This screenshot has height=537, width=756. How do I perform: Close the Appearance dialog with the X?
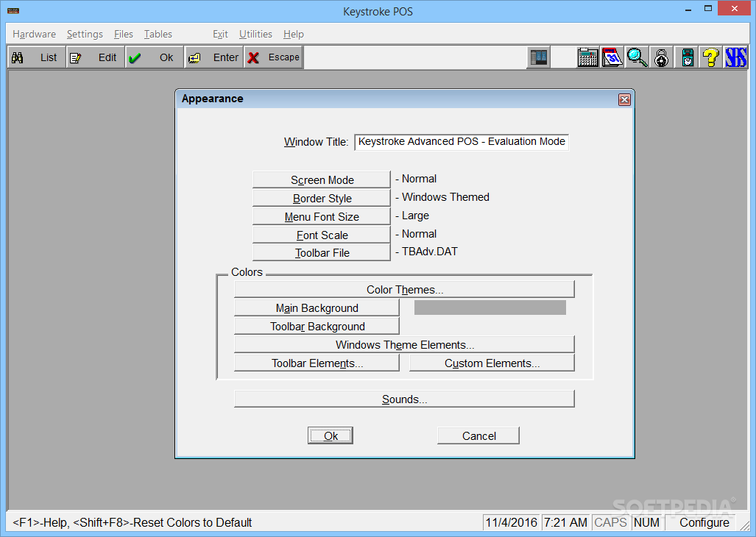[x=624, y=100]
